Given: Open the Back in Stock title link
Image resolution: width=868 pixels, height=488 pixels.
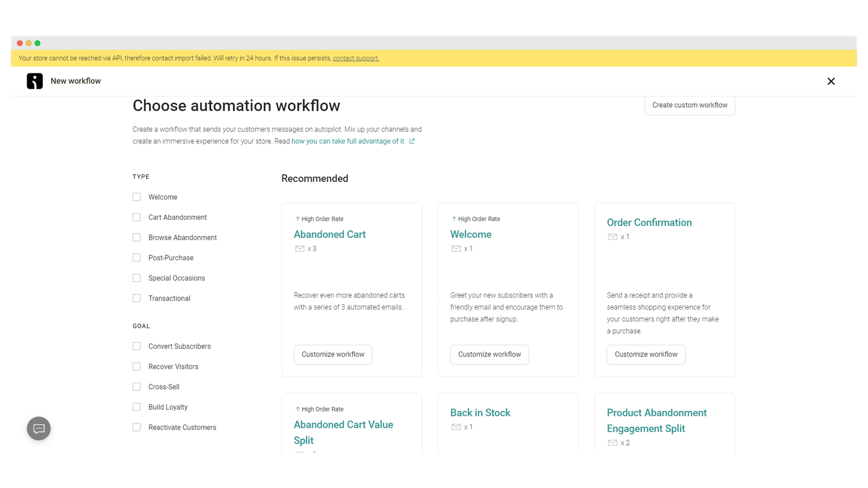Looking at the screenshot, I should (x=480, y=413).
